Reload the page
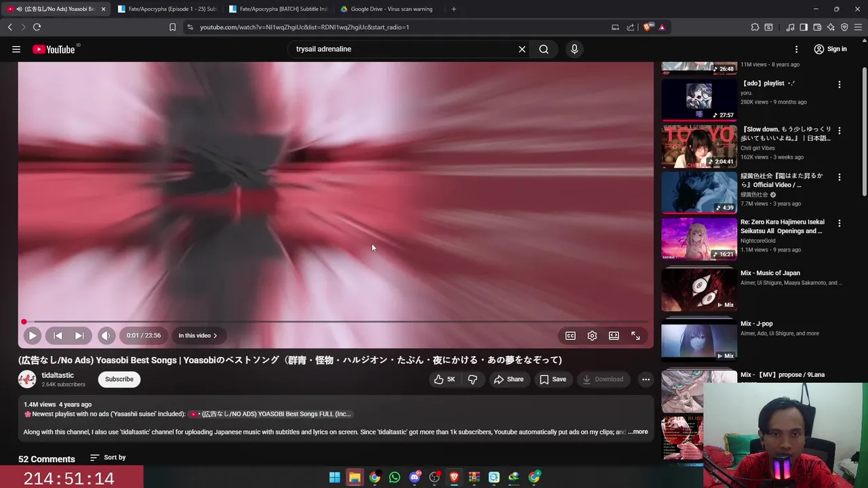 (37, 27)
